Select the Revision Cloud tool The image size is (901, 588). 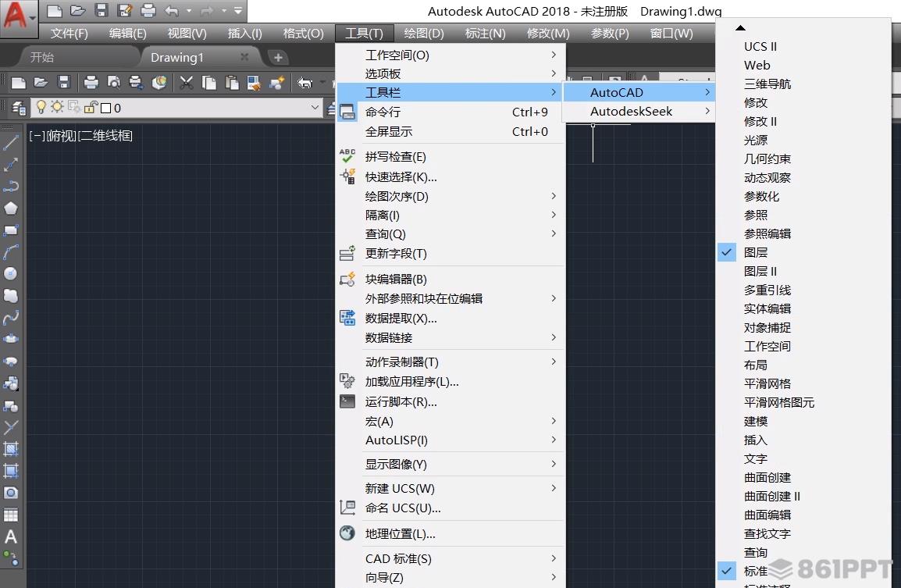coord(11,295)
